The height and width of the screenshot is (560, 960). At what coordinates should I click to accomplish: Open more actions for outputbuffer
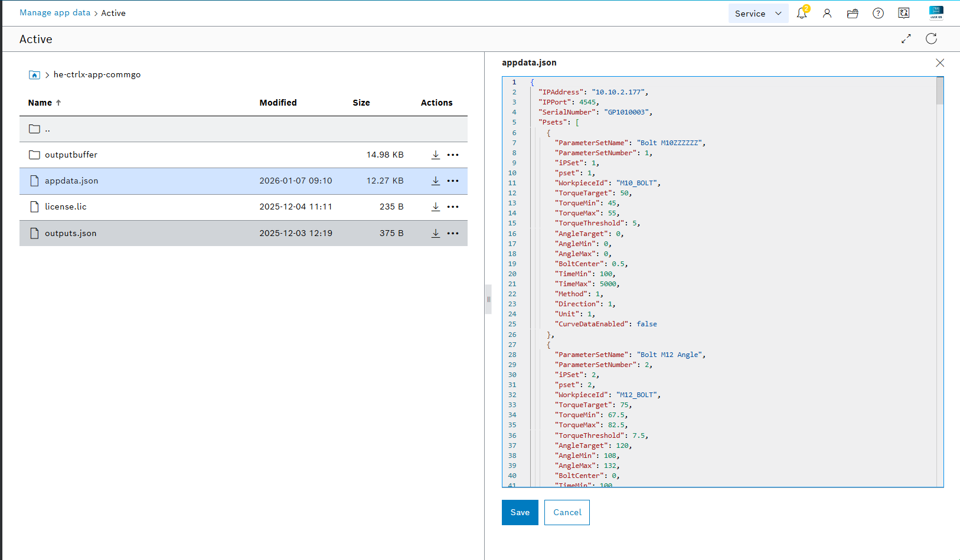coord(453,155)
